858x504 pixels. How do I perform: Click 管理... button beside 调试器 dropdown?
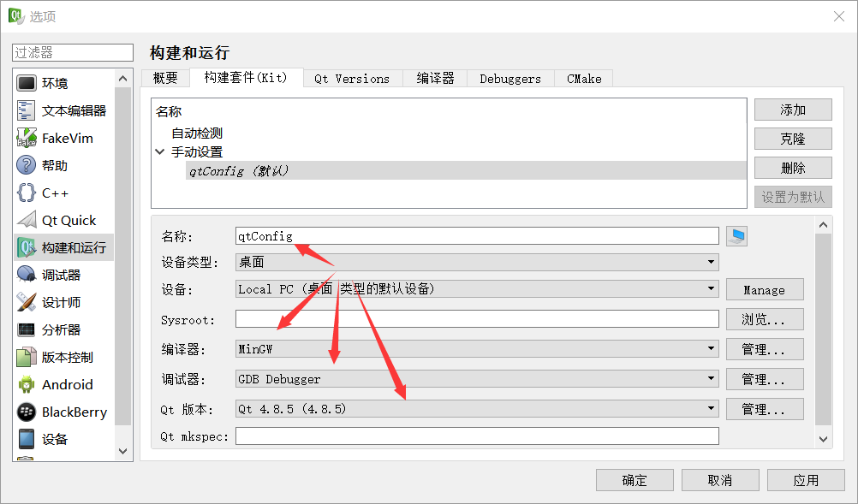765,379
